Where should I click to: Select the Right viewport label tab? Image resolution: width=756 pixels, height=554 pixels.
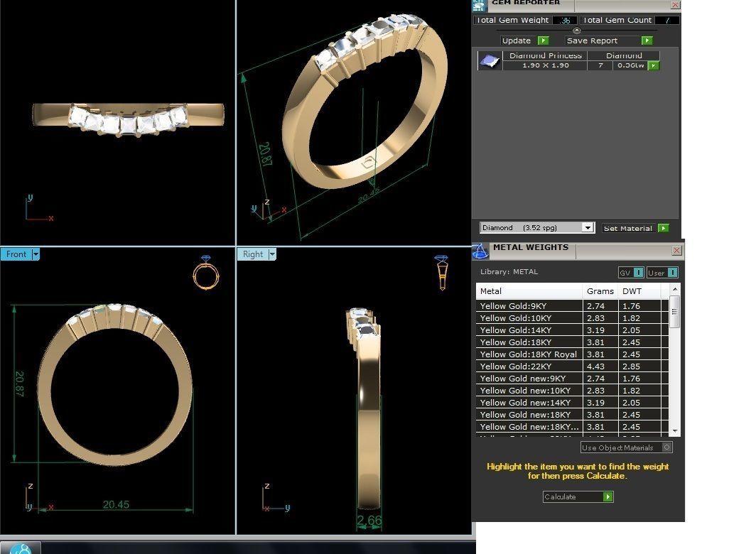click(253, 254)
